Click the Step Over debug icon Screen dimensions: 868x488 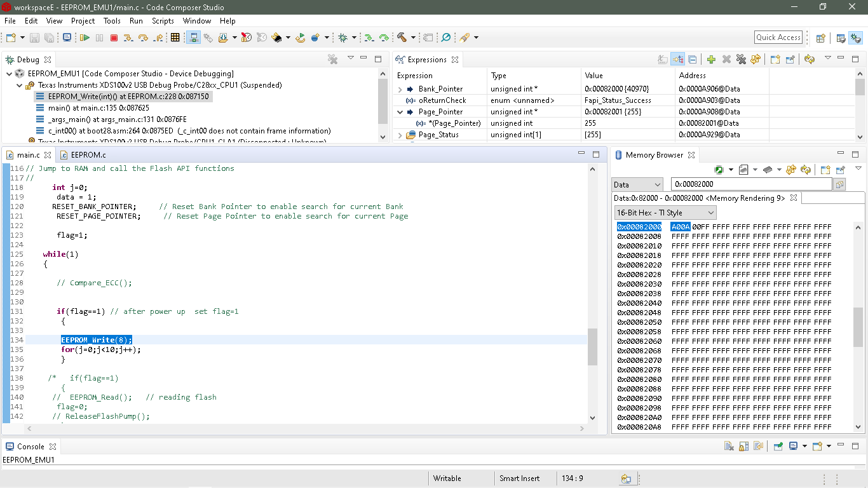(x=143, y=38)
